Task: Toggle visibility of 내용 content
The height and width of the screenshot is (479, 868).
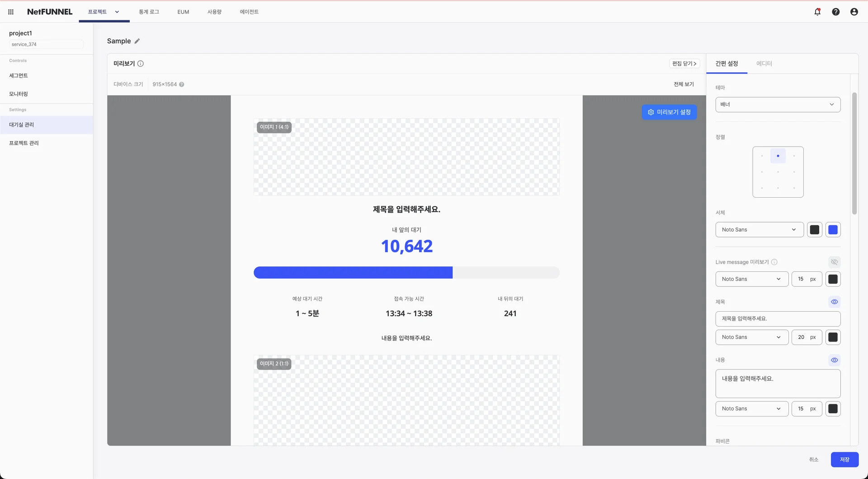Action: [834, 360]
